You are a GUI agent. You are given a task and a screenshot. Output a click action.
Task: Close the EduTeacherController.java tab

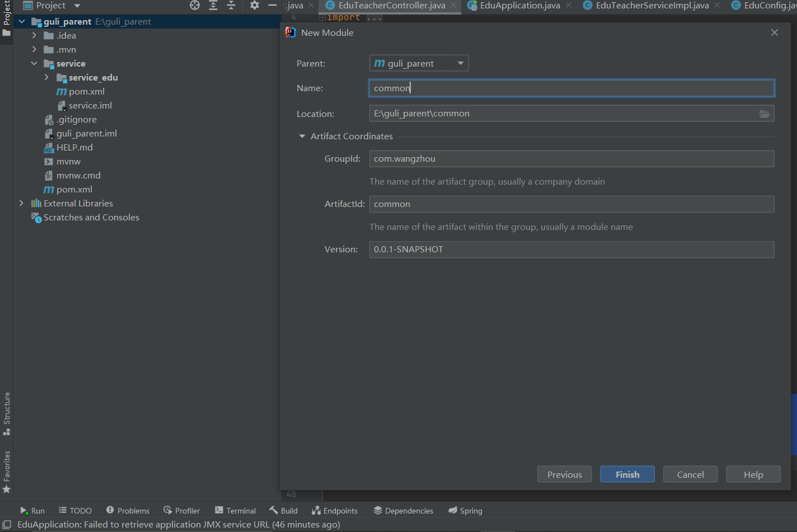coord(453,6)
